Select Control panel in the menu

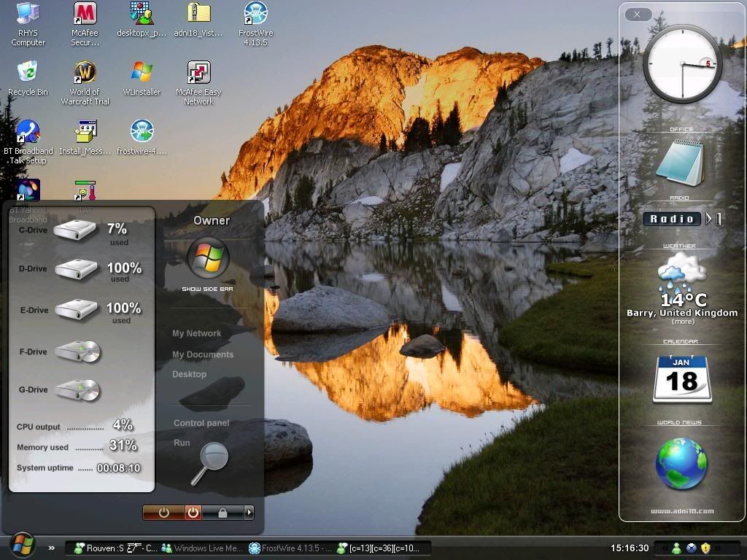[201, 423]
